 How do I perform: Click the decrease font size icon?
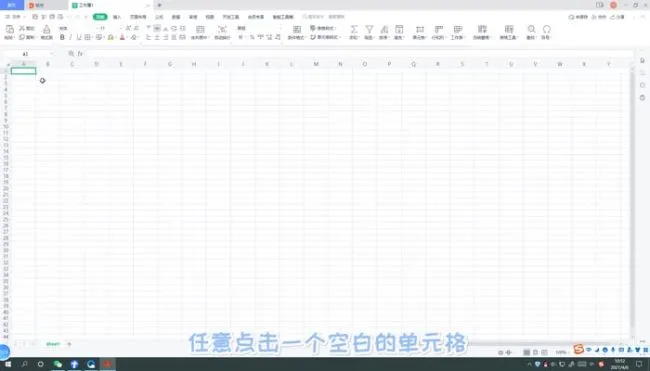(136, 28)
